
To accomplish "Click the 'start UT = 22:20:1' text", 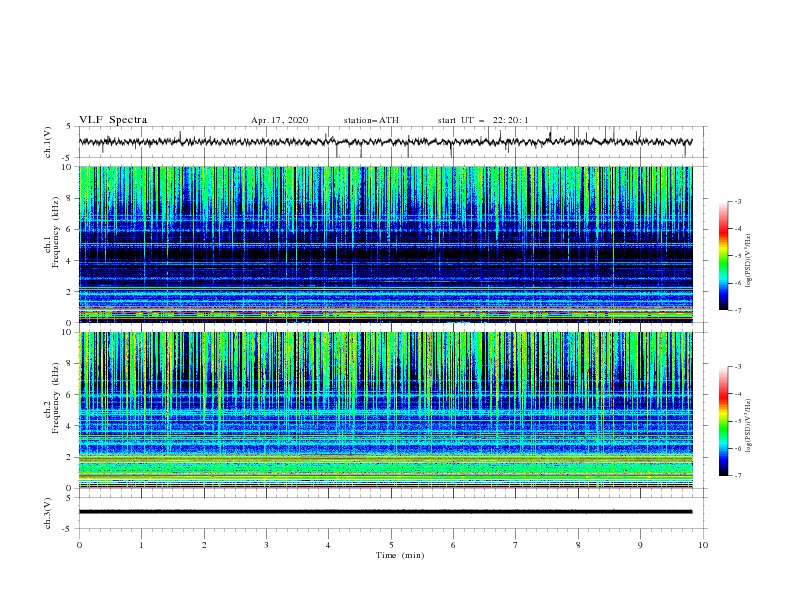I will pyautogui.click(x=483, y=120).
